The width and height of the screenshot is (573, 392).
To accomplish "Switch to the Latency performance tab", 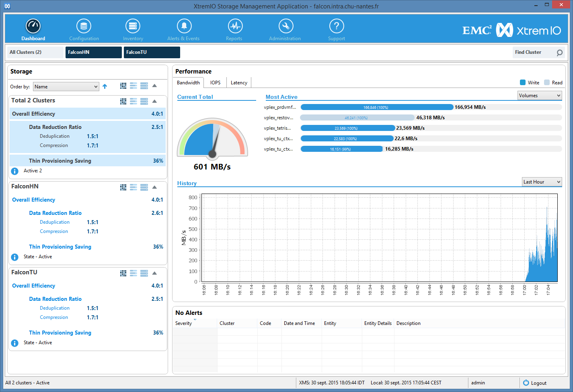I will (x=239, y=83).
